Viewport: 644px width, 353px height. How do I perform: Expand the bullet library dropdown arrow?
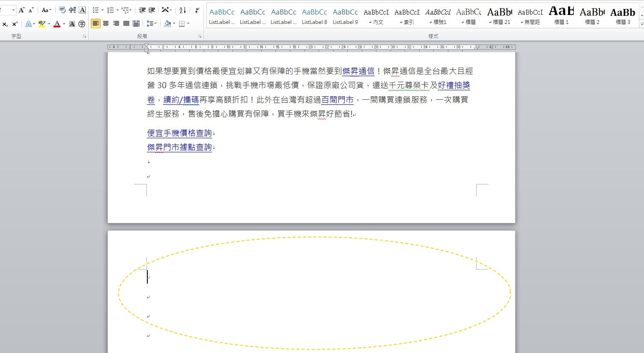coord(102,10)
